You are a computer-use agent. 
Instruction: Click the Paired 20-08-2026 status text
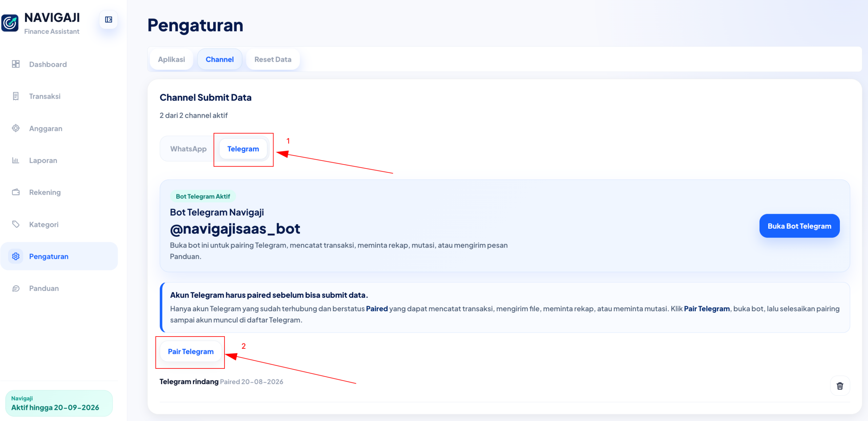coord(252,382)
